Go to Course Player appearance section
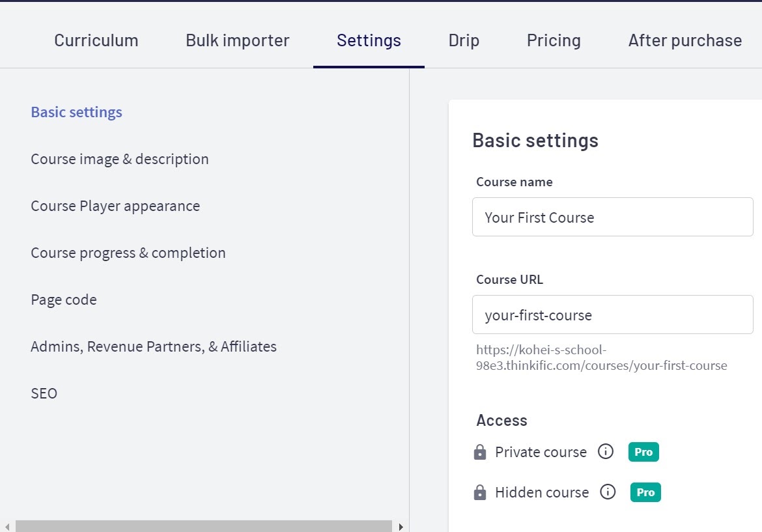Image resolution: width=762 pixels, height=532 pixels. click(x=115, y=206)
